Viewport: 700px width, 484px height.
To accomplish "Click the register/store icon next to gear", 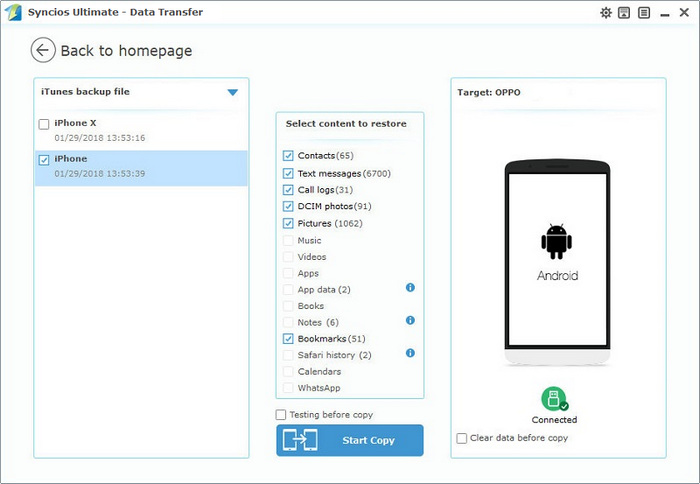I will (624, 13).
